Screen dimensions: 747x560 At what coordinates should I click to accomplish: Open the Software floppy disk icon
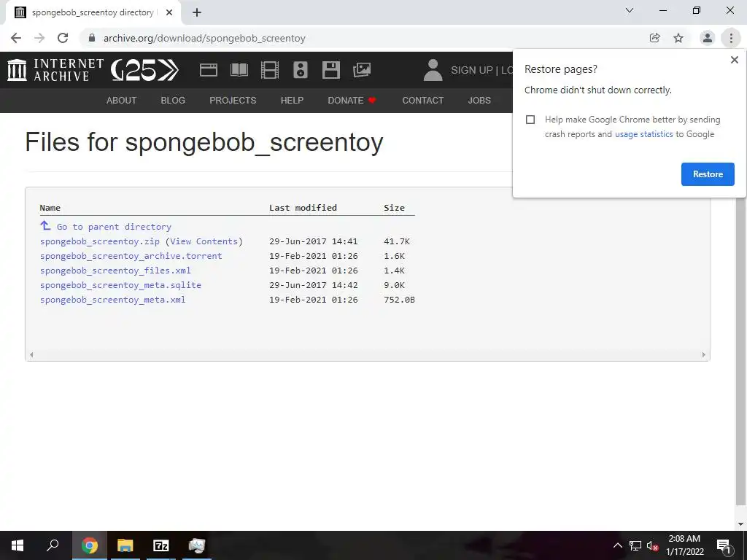pos(331,70)
